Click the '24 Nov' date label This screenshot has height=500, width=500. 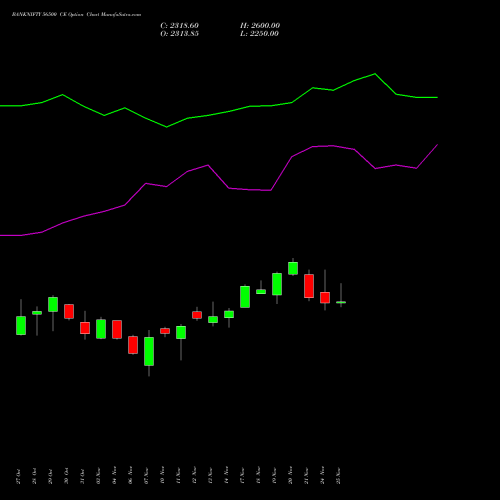click(x=322, y=476)
